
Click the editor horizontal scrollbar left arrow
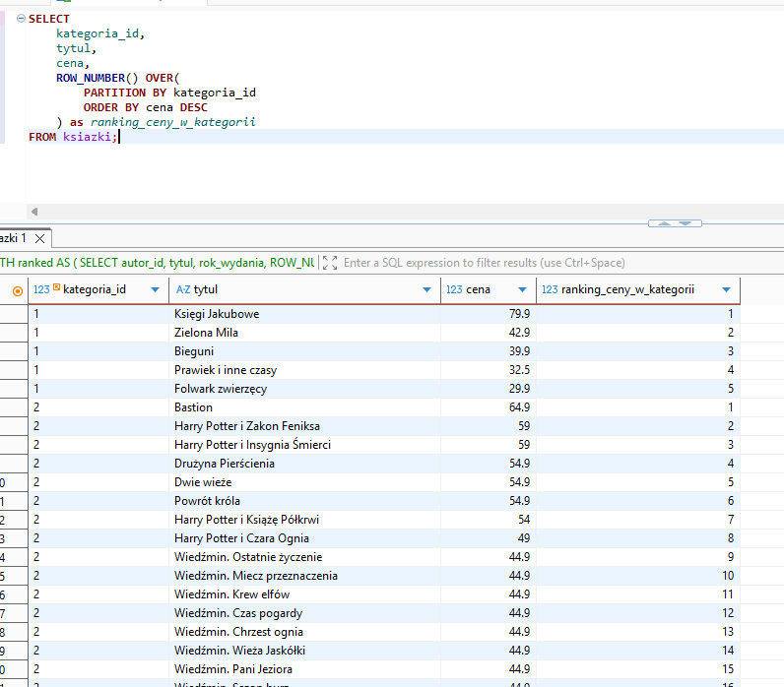point(34,212)
